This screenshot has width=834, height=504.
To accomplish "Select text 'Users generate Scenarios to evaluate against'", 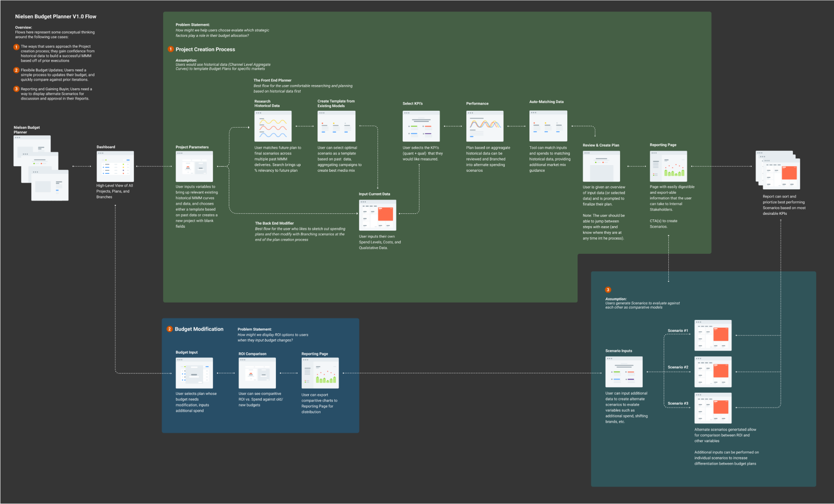I will pos(643,305).
